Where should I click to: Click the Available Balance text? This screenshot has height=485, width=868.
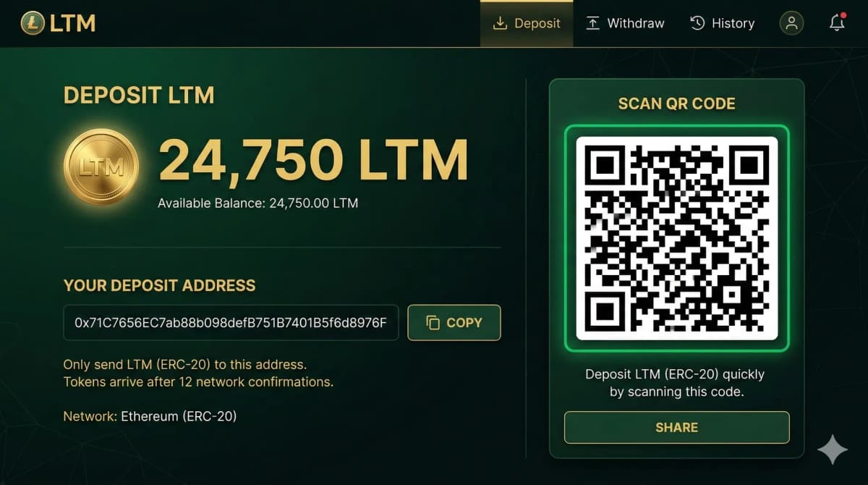tap(258, 203)
